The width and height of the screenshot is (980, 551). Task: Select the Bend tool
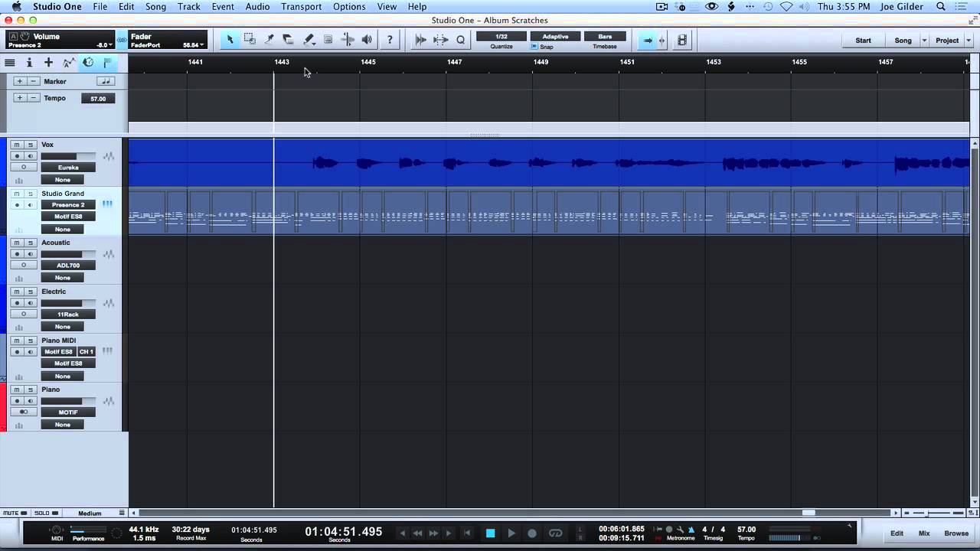[348, 40]
